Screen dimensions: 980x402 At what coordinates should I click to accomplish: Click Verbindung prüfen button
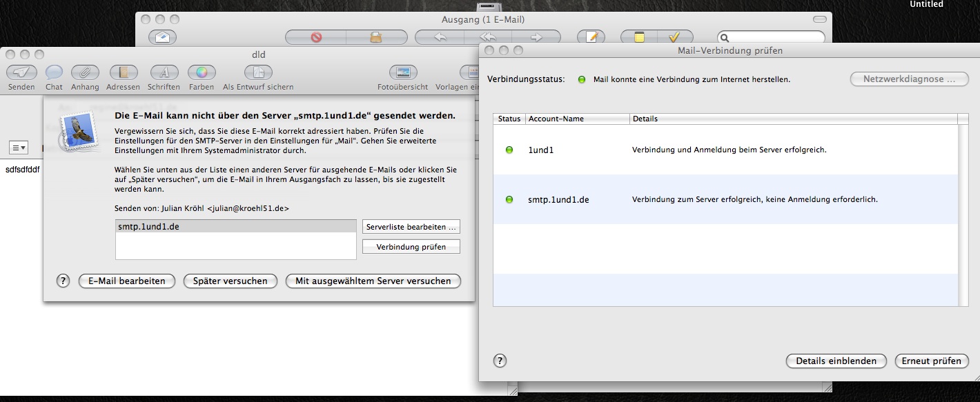coord(411,247)
